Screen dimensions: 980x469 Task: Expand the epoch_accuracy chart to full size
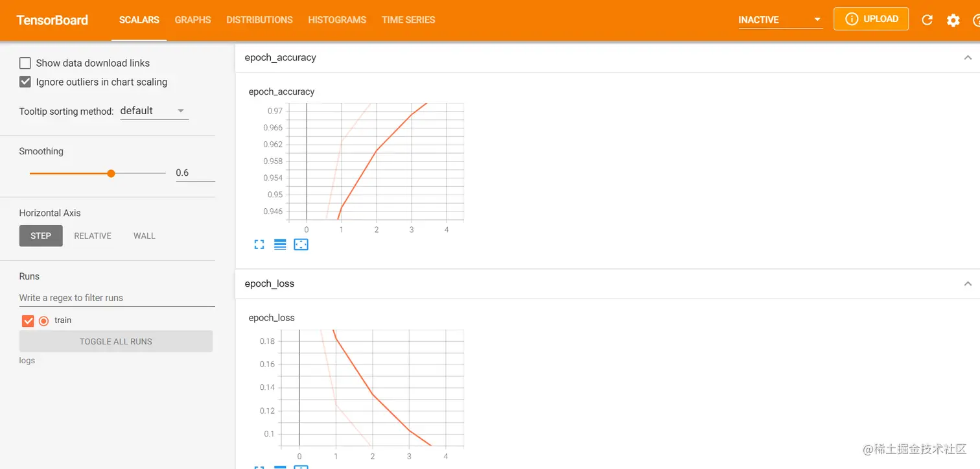pos(259,245)
